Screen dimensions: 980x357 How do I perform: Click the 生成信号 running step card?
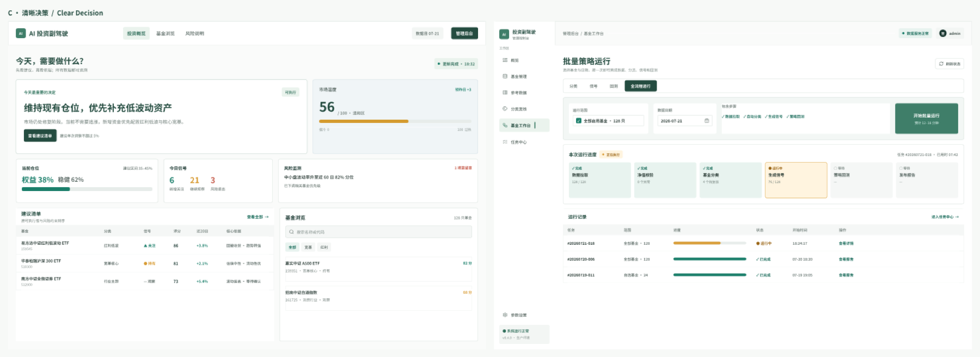tap(796, 180)
